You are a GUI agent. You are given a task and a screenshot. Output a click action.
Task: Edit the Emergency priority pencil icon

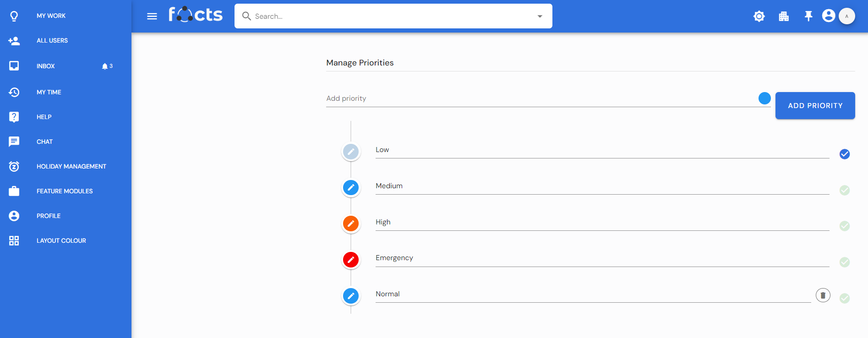[x=351, y=260]
